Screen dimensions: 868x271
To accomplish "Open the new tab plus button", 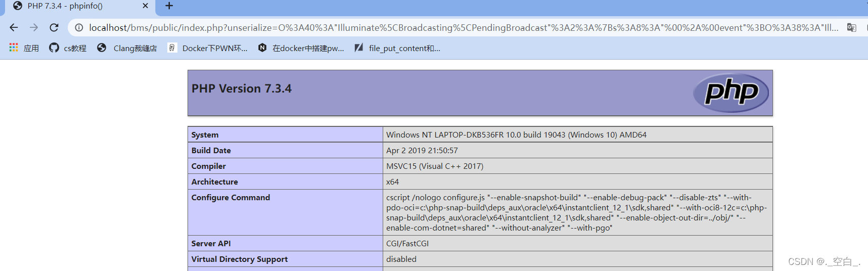I will pos(169,6).
